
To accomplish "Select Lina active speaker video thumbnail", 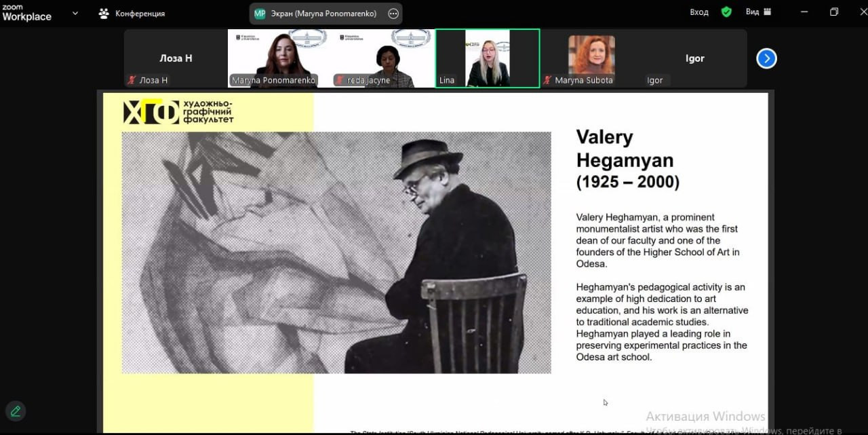I will (488, 58).
